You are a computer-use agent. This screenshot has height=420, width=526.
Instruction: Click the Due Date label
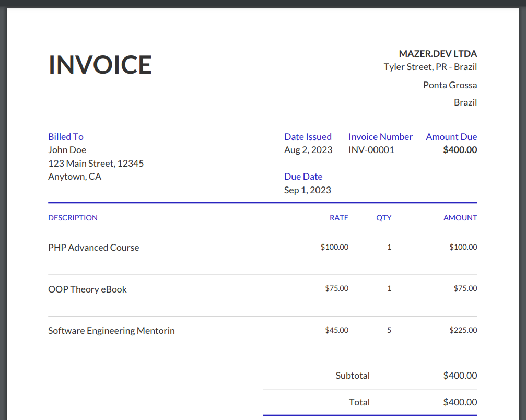tap(303, 177)
